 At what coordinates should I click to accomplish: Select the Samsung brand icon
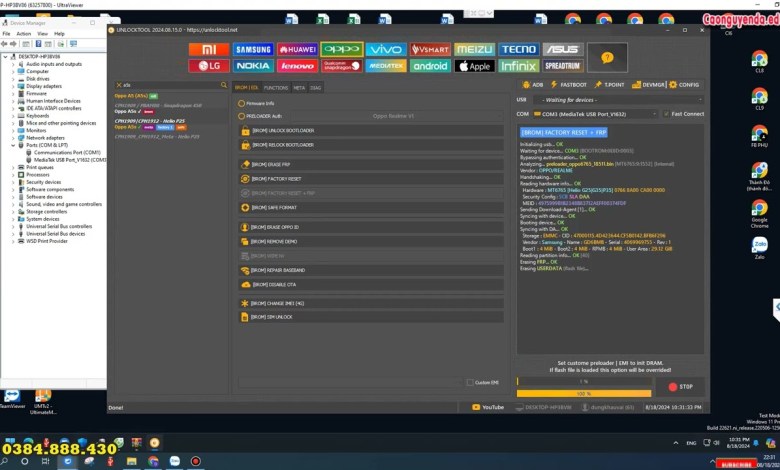tap(253, 50)
